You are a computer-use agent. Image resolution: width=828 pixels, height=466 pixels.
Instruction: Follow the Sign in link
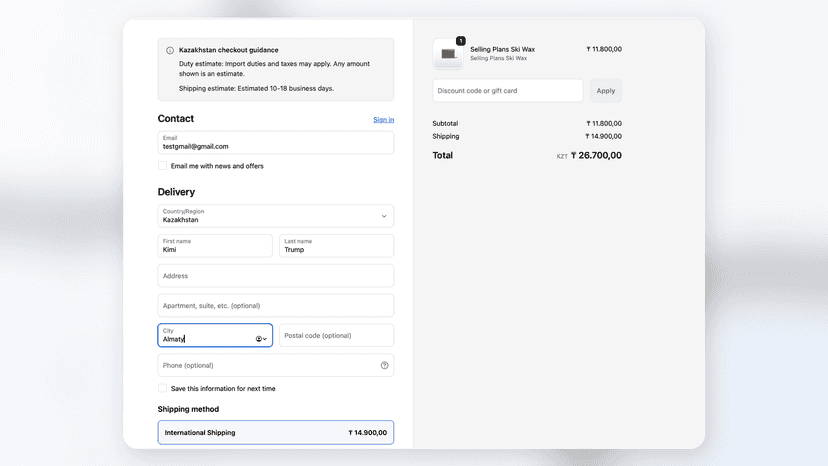tap(383, 120)
